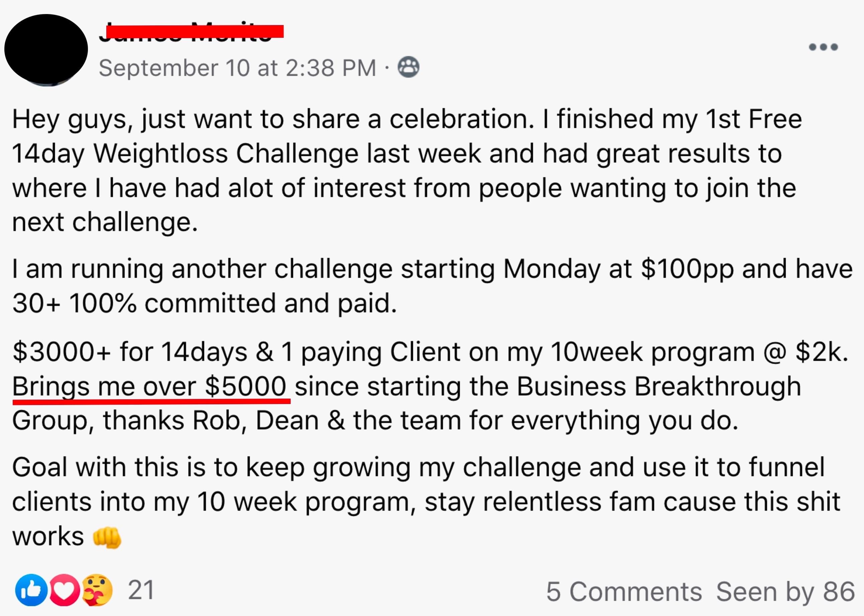Click the "$100pp" price text

tap(687, 269)
